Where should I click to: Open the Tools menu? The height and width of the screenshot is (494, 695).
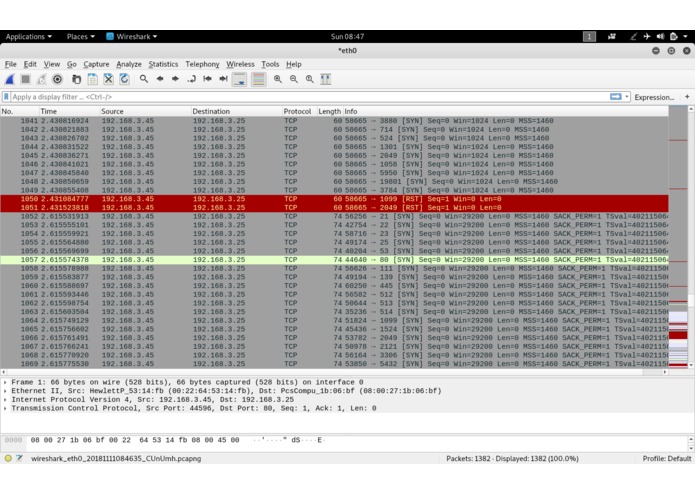[x=270, y=64]
